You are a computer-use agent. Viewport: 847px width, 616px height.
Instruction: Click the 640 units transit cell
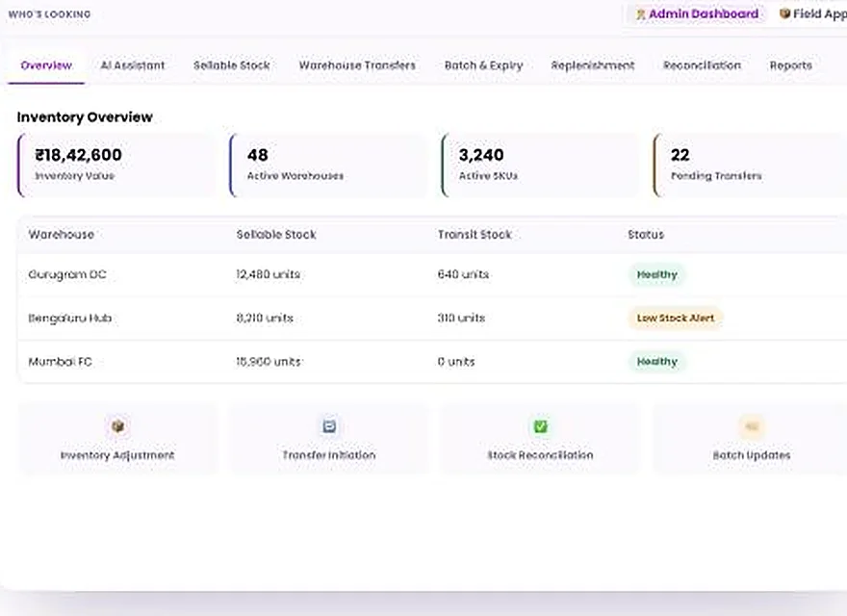coord(463,274)
